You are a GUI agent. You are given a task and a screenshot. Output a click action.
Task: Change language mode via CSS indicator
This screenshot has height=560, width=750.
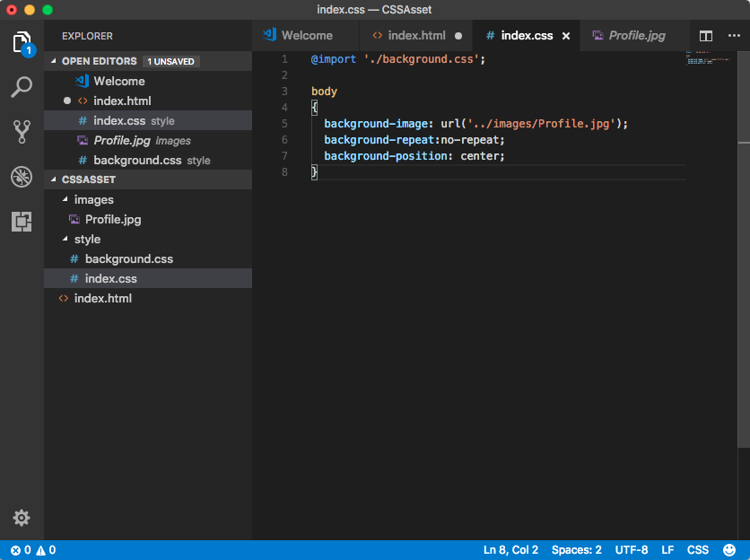(698, 550)
